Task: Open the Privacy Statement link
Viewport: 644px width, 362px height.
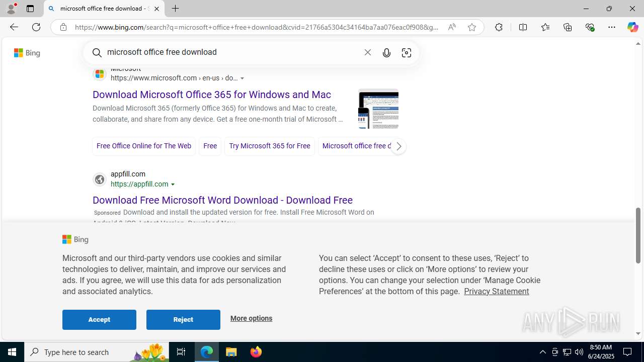Action: point(496,291)
